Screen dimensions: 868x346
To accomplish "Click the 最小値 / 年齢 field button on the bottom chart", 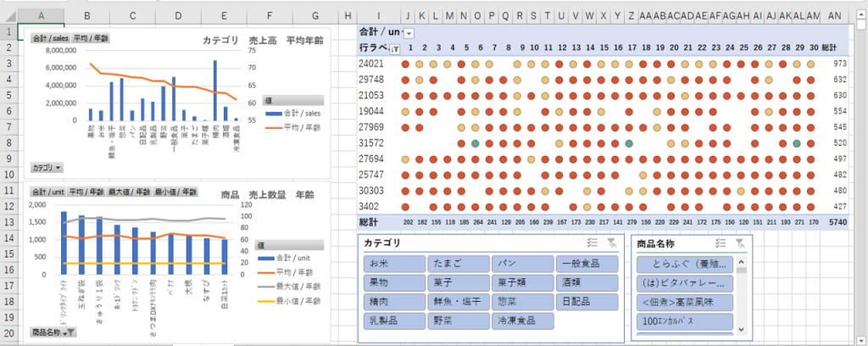I will (x=175, y=193).
